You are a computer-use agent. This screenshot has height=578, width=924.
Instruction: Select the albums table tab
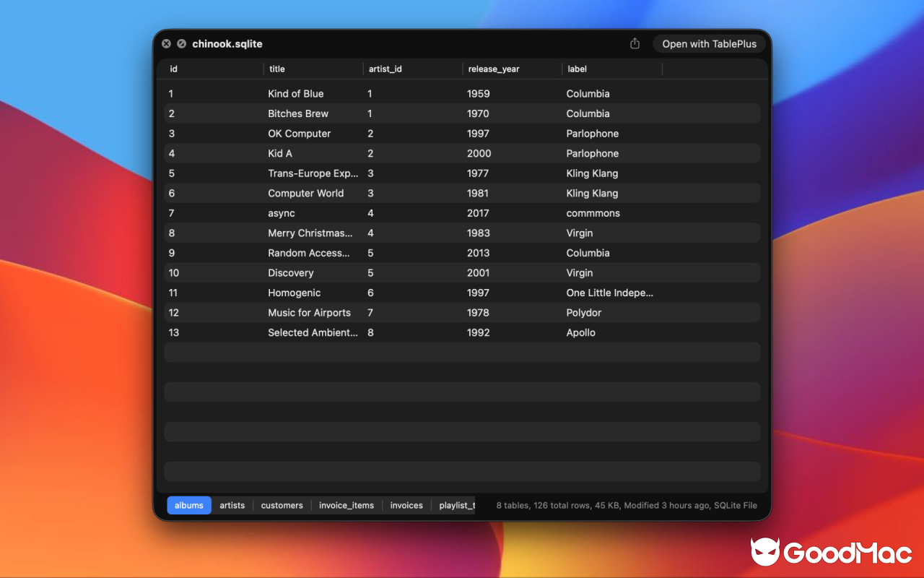click(x=188, y=505)
